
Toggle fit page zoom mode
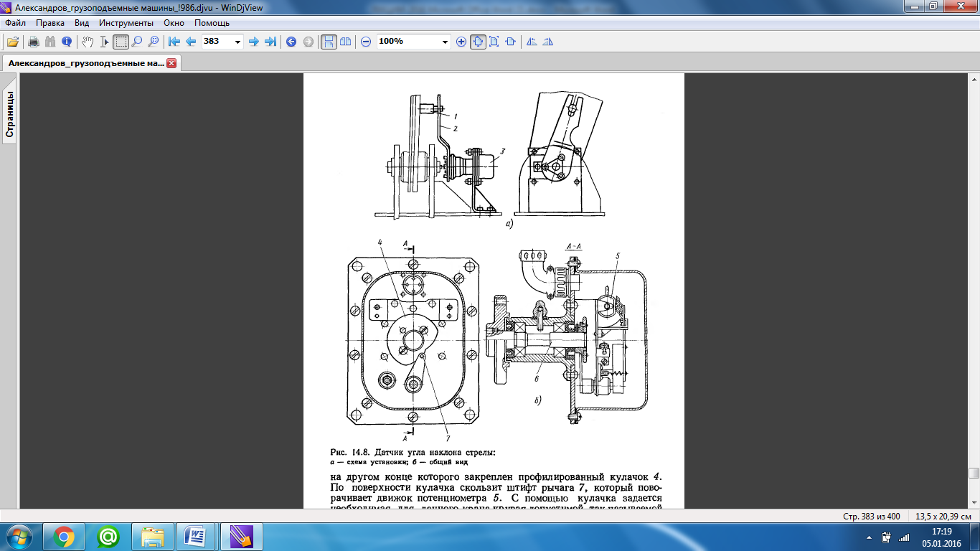[478, 42]
